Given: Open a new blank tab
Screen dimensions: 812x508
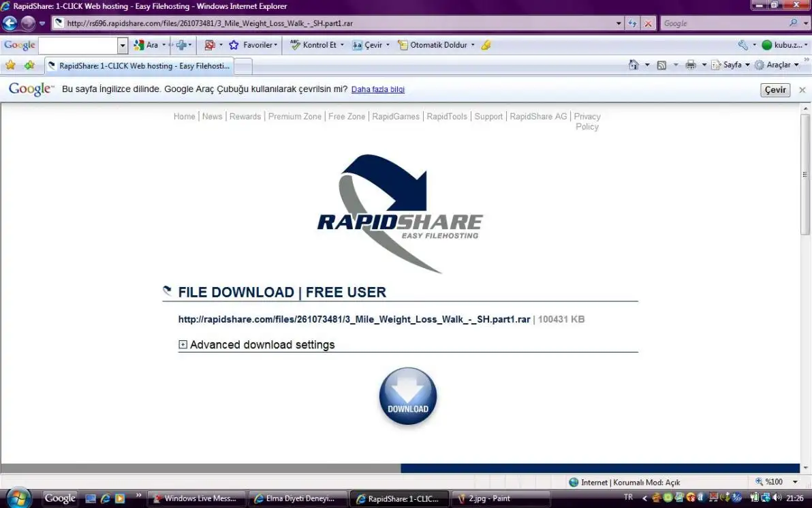Looking at the screenshot, I should [243, 66].
